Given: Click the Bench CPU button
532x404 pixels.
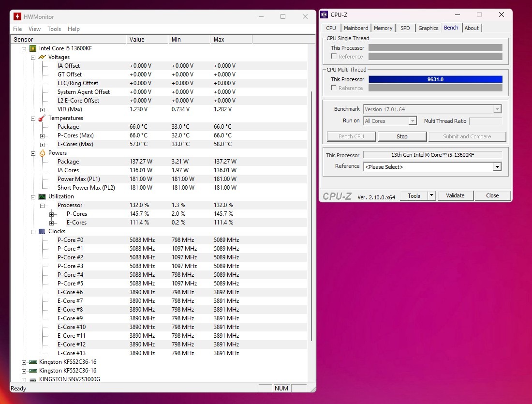Looking at the screenshot, I should (x=351, y=136).
